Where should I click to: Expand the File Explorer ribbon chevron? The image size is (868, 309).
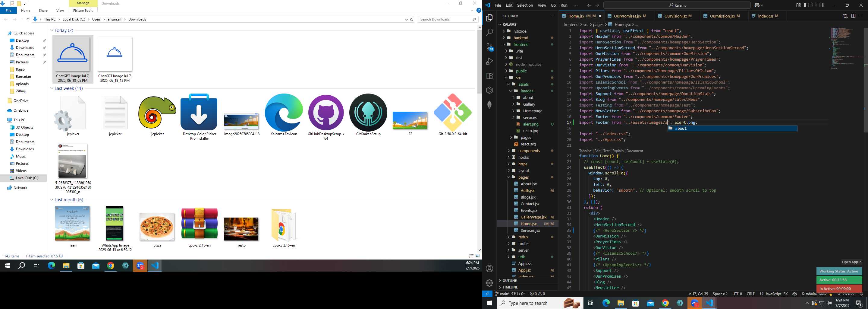pyautogui.click(x=472, y=11)
